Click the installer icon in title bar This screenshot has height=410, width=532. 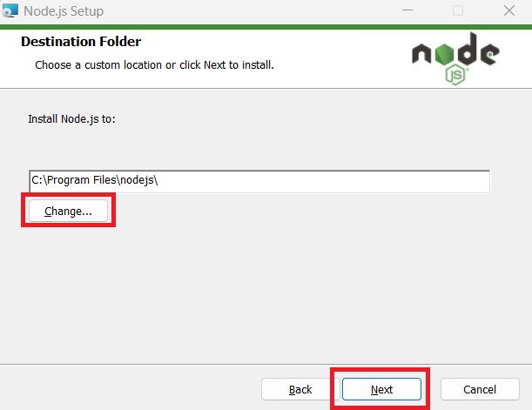[x=10, y=10]
